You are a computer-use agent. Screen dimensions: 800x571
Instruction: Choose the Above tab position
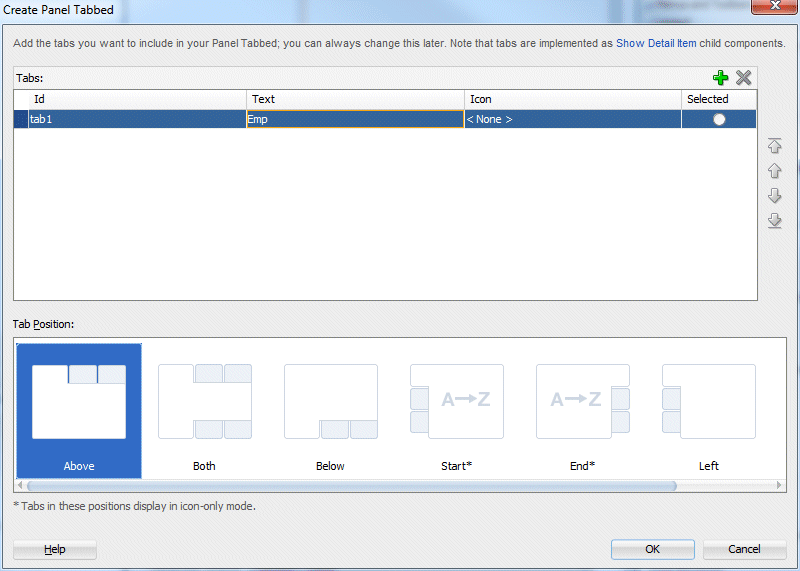tap(79, 411)
